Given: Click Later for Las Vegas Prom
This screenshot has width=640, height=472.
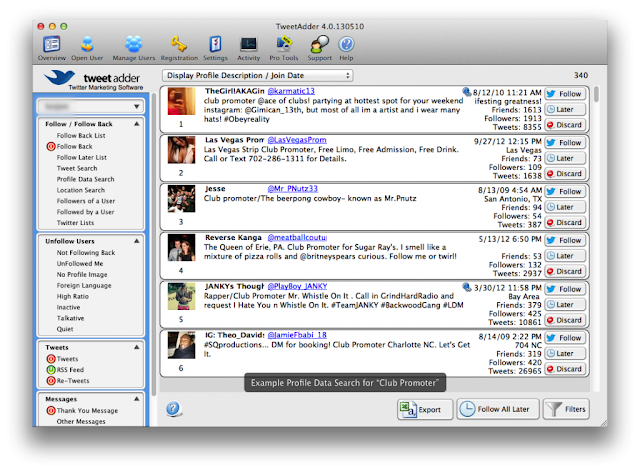Looking at the screenshot, I should [x=565, y=158].
